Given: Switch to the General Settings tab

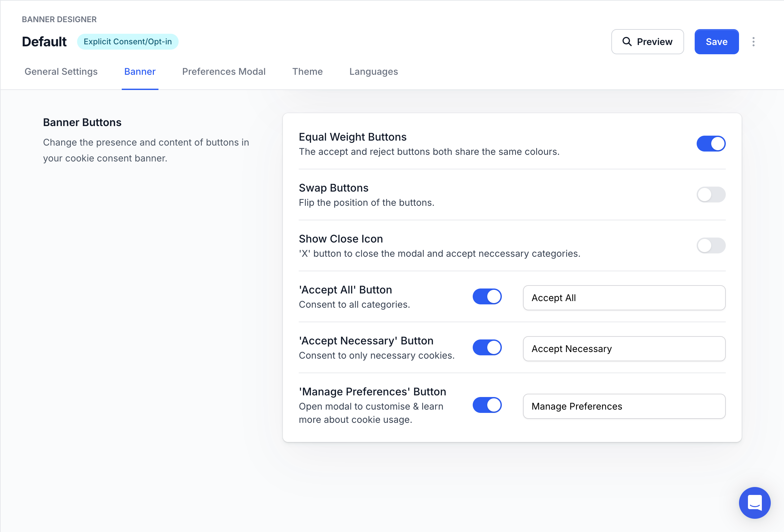Looking at the screenshot, I should [x=61, y=71].
